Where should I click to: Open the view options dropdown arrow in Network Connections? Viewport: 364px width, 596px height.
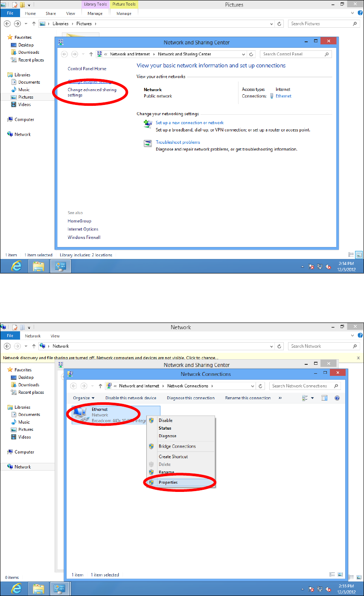pyautogui.click(x=312, y=398)
